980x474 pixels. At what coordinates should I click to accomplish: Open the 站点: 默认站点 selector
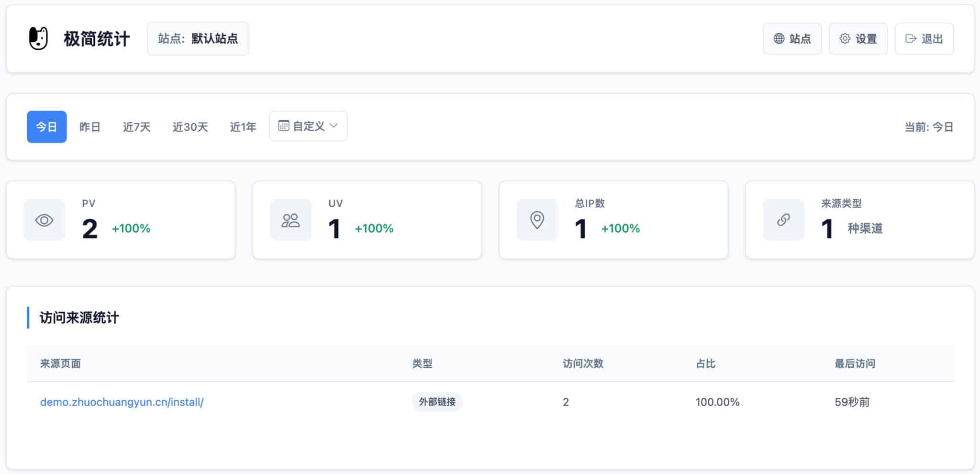point(198,39)
